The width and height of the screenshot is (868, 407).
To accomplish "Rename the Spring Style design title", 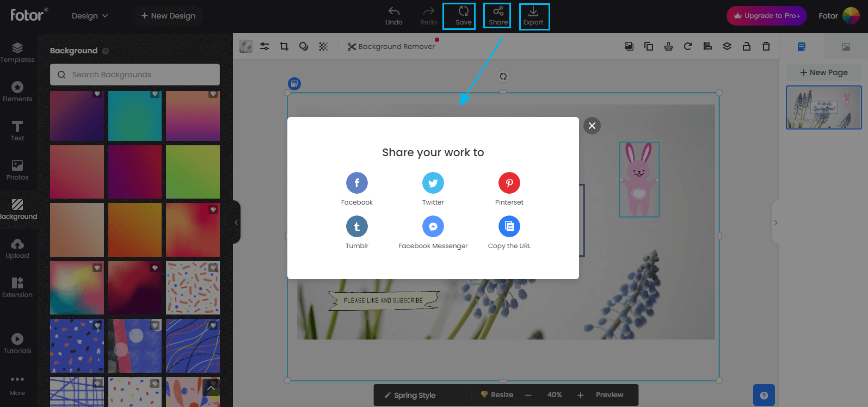I will click(410, 395).
